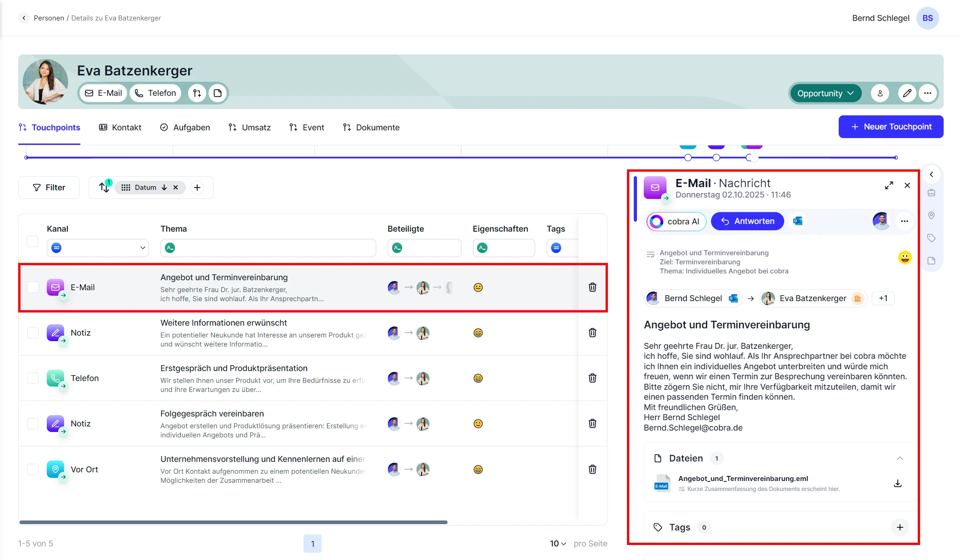This screenshot has width=960, height=560.
Task: Click the pencil edit icon in the profile header
Action: coord(907,93)
